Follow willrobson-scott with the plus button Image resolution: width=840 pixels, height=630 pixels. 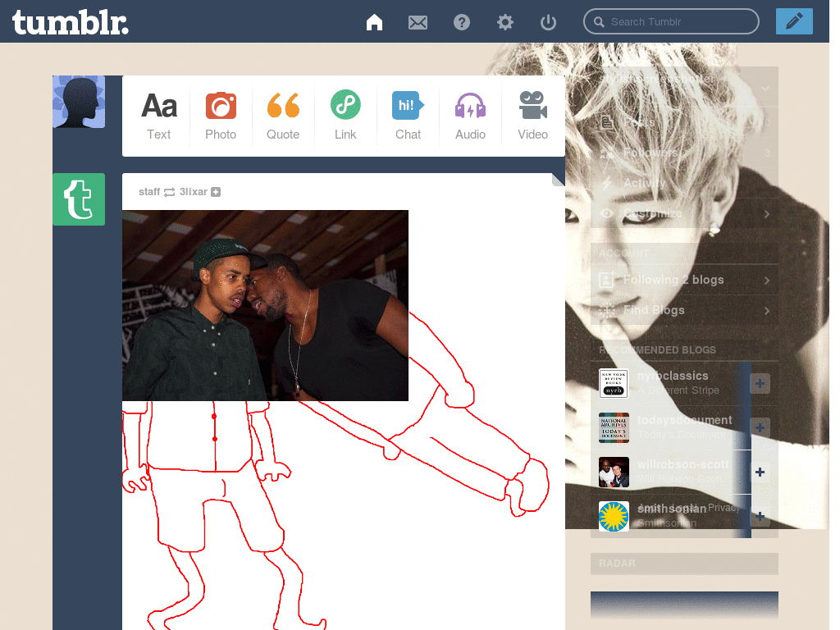760,472
